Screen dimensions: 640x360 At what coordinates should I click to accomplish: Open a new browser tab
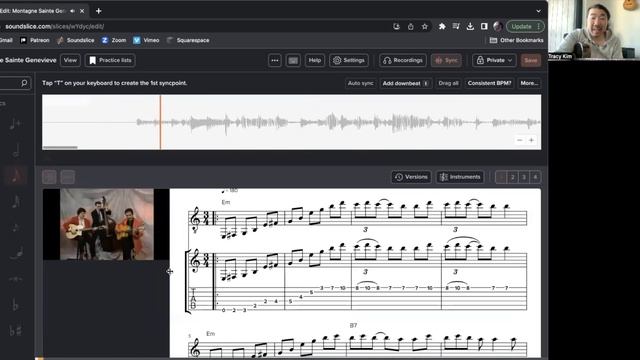coord(98,11)
